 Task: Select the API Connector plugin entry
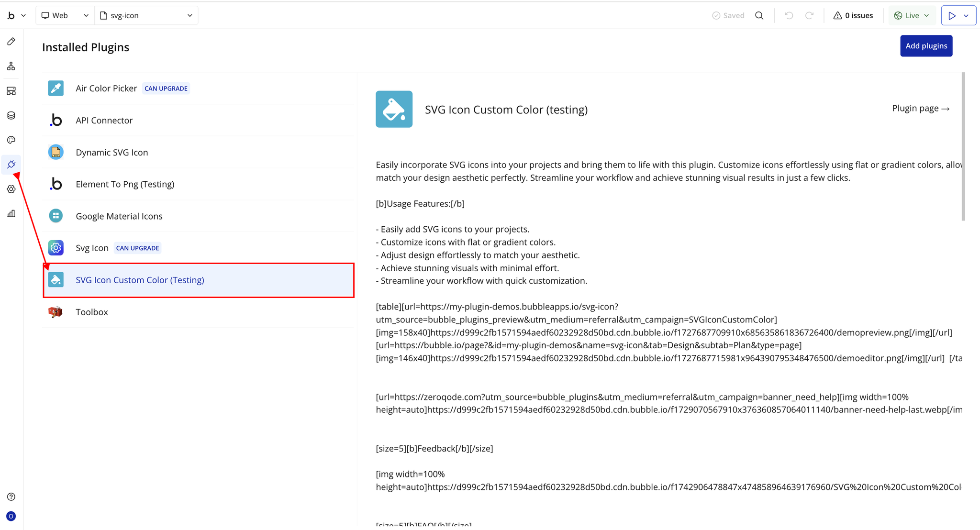coord(104,120)
